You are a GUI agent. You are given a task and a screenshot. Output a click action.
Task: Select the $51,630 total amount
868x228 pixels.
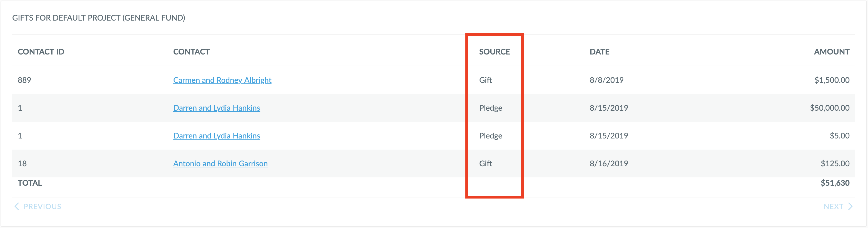(x=835, y=183)
